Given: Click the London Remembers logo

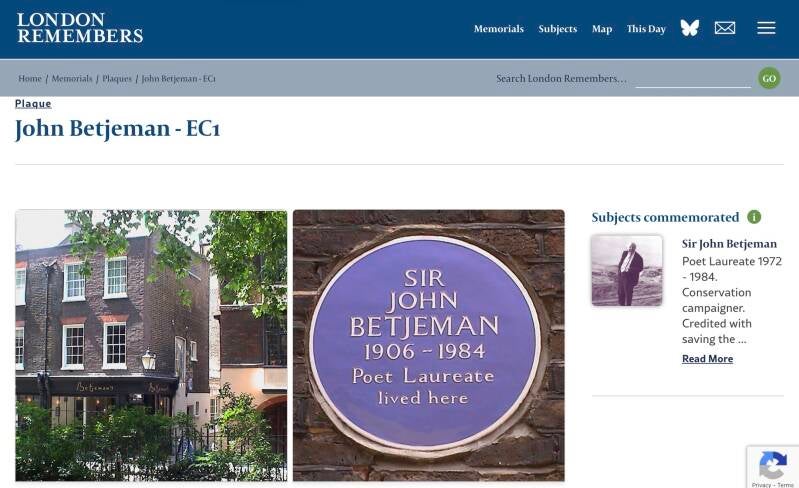Looking at the screenshot, I should (80, 28).
